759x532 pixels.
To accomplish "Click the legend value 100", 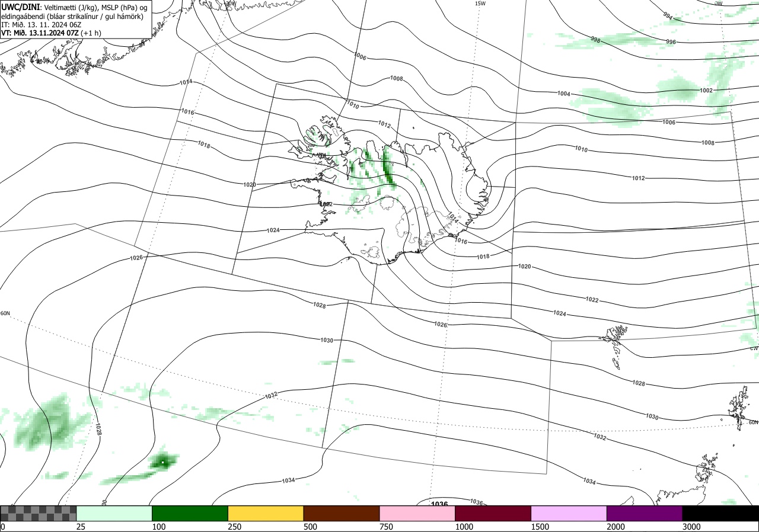I will point(159,527).
